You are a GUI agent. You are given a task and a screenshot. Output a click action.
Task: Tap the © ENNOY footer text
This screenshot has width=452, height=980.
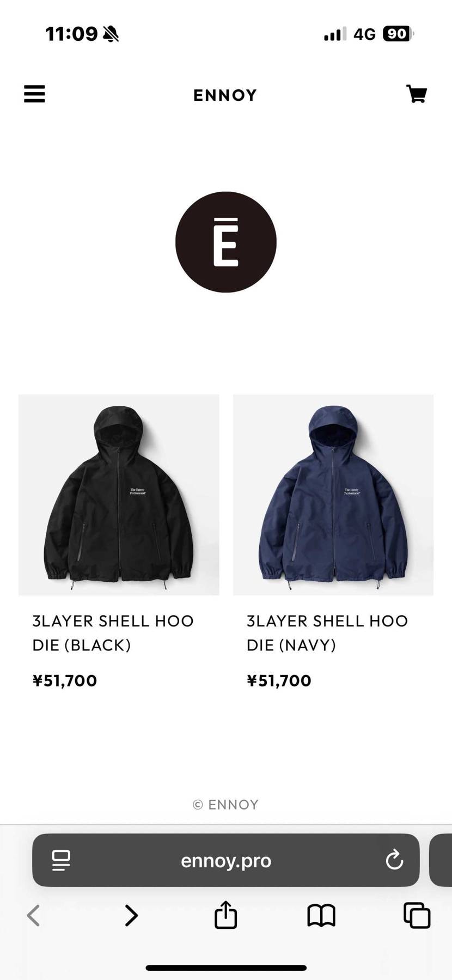coord(225,805)
